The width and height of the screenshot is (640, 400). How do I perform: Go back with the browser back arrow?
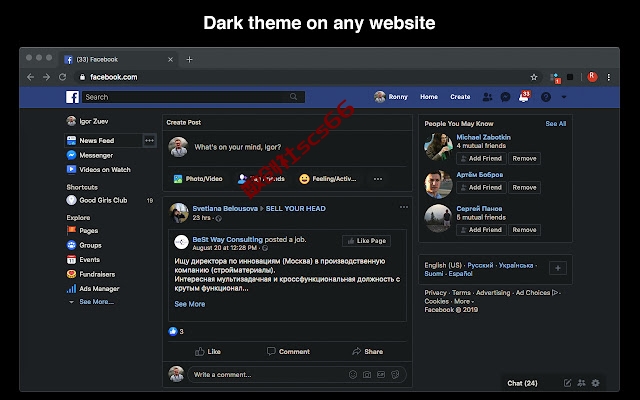click(30, 77)
